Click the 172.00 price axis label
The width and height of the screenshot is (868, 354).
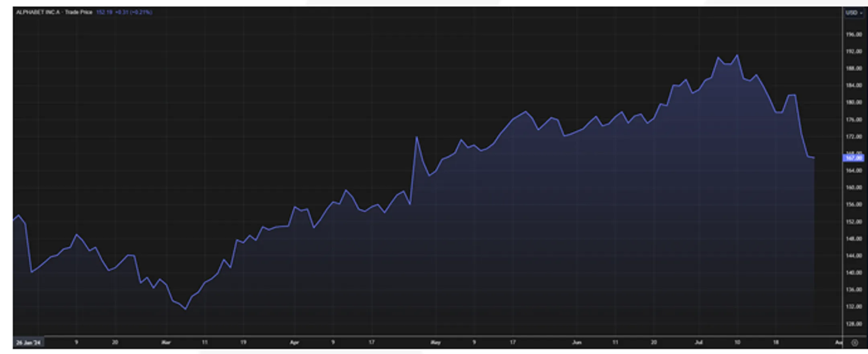pyautogui.click(x=854, y=136)
